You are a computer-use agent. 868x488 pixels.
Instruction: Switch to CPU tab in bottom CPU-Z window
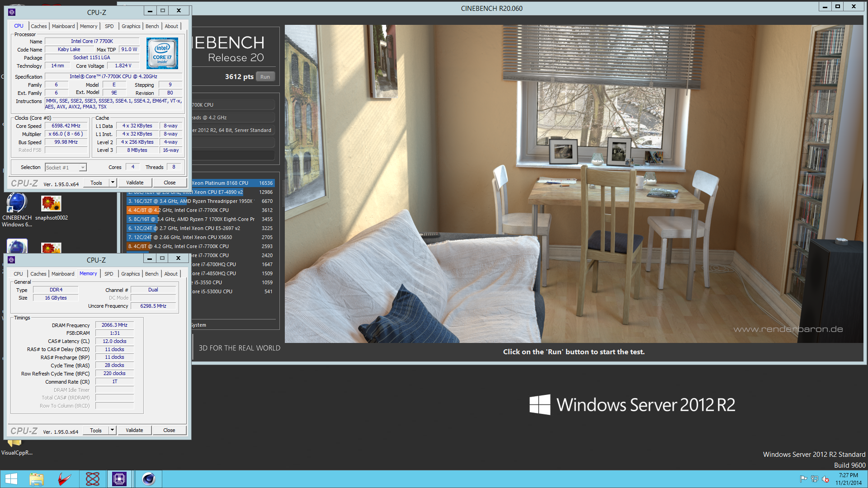coord(18,274)
